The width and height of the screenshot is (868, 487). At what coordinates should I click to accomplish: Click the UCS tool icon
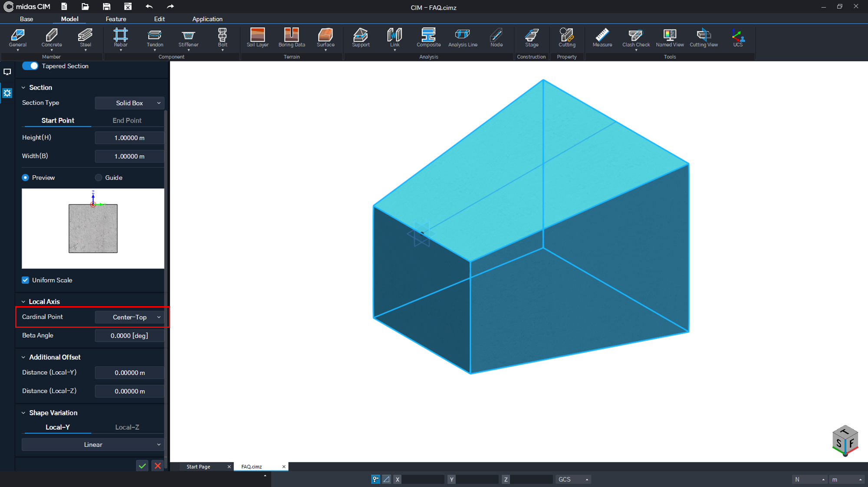(738, 38)
